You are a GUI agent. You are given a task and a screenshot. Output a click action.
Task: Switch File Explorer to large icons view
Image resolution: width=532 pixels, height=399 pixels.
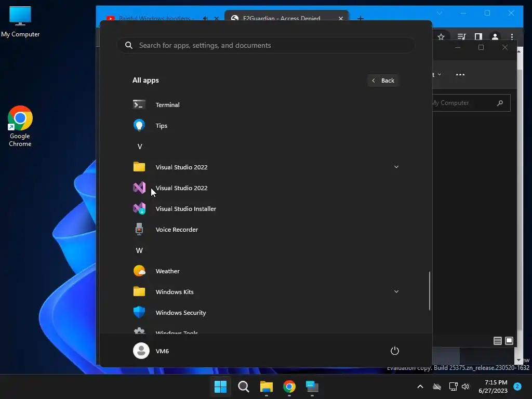coord(509,341)
